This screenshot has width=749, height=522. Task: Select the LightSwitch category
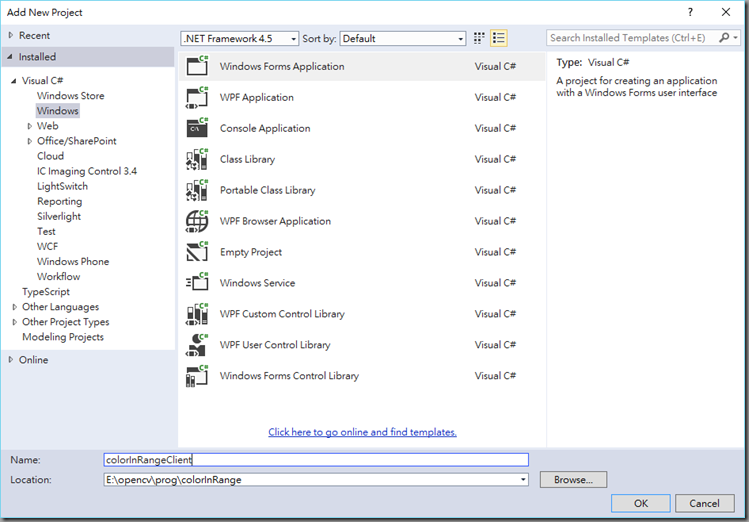pyautogui.click(x=63, y=186)
